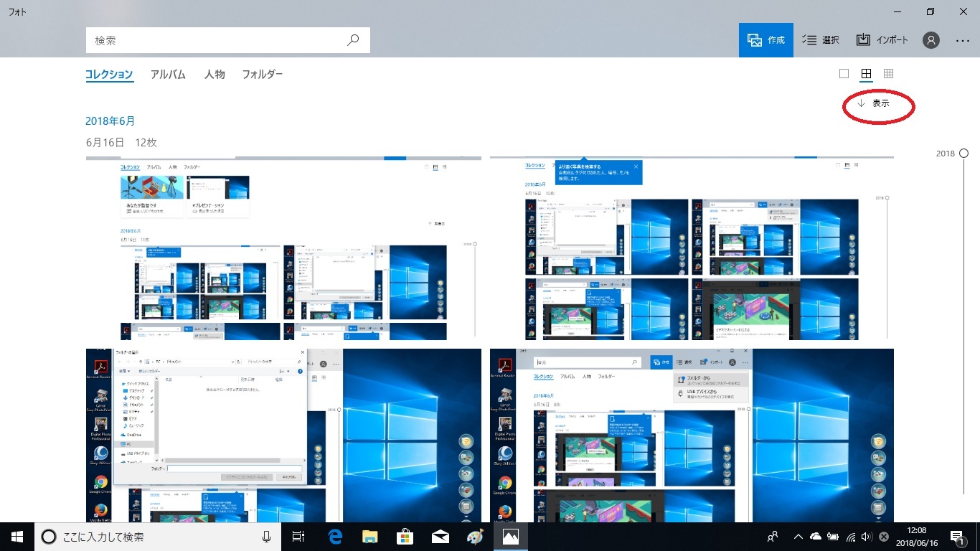Screen dimensions: 980x551
Task: Click the Photos app taskbar icon
Action: [510, 537]
